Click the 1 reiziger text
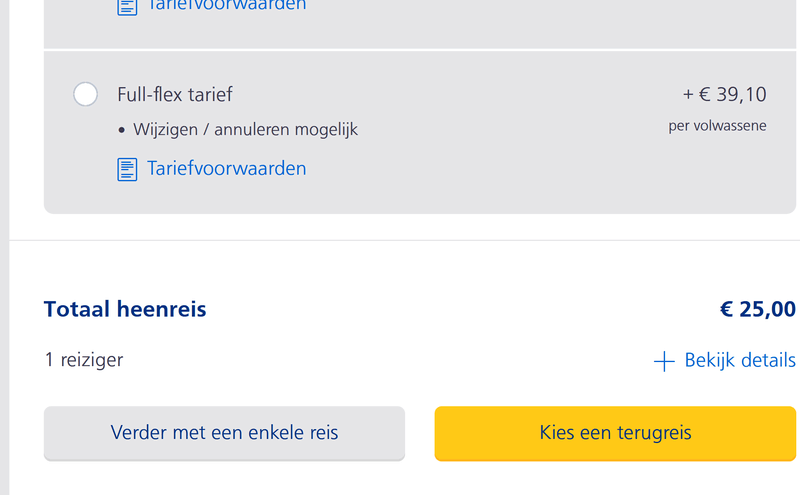 [x=84, y=360]
